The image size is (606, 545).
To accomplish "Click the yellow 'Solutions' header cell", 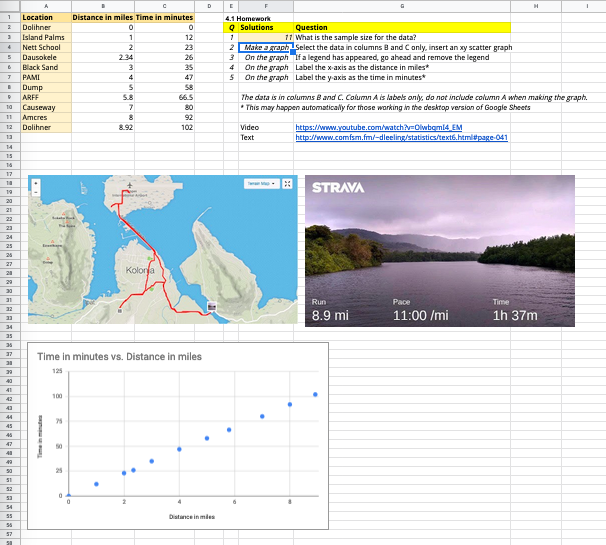I will (x=266, y=27).
